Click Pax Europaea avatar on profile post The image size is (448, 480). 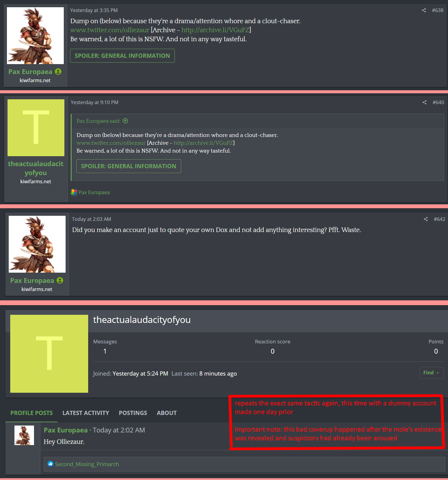(x=24, y=435)
